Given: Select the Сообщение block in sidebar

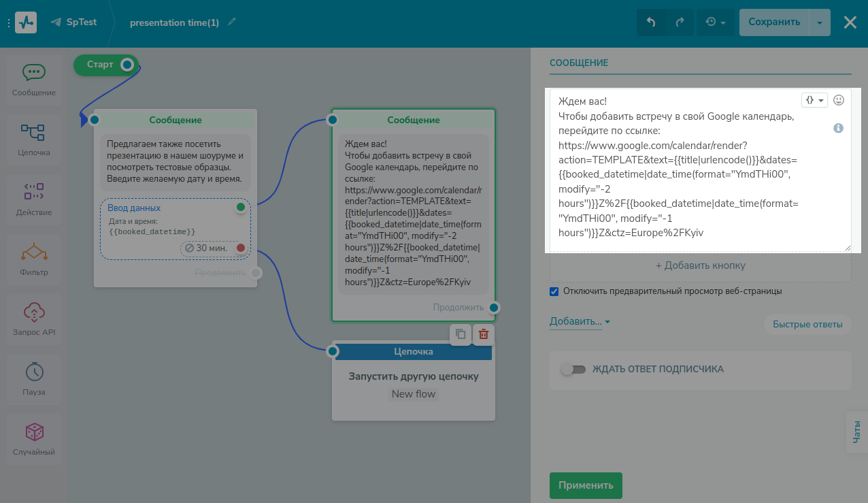Looking at the screenshot, I should point(33,80).
